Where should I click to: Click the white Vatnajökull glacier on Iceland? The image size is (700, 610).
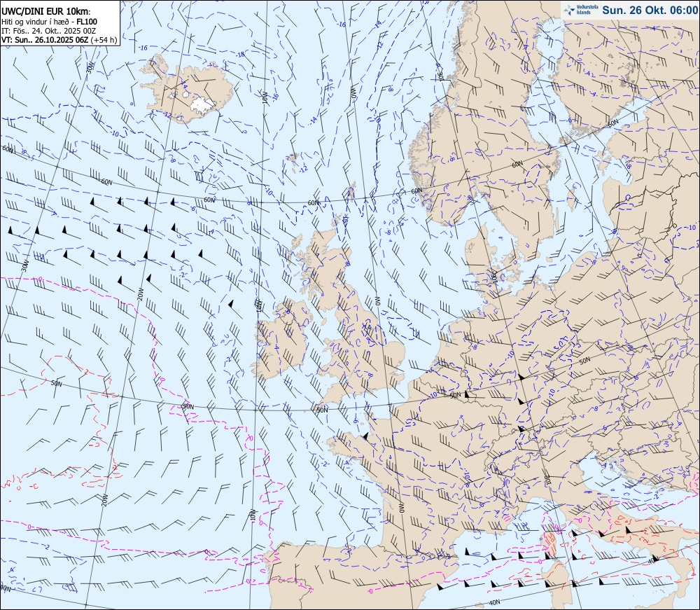click(x=202, y=104)
